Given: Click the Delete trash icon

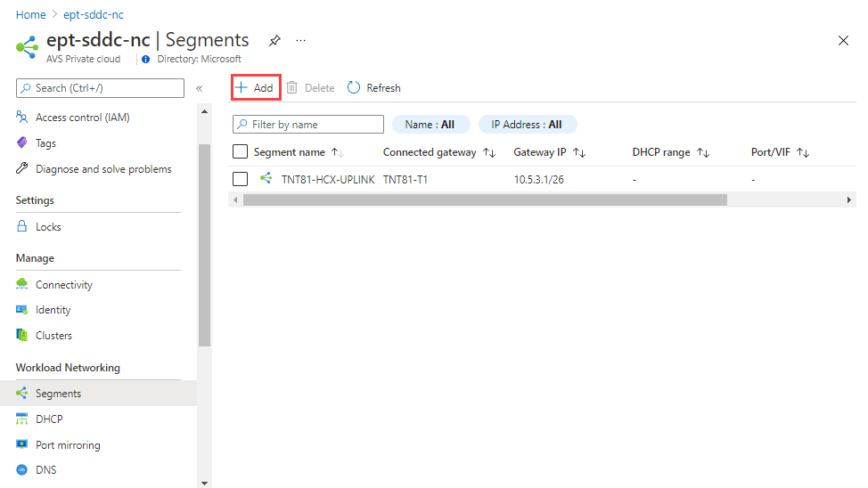Looking at the screenshot, I should click(291, 87).
